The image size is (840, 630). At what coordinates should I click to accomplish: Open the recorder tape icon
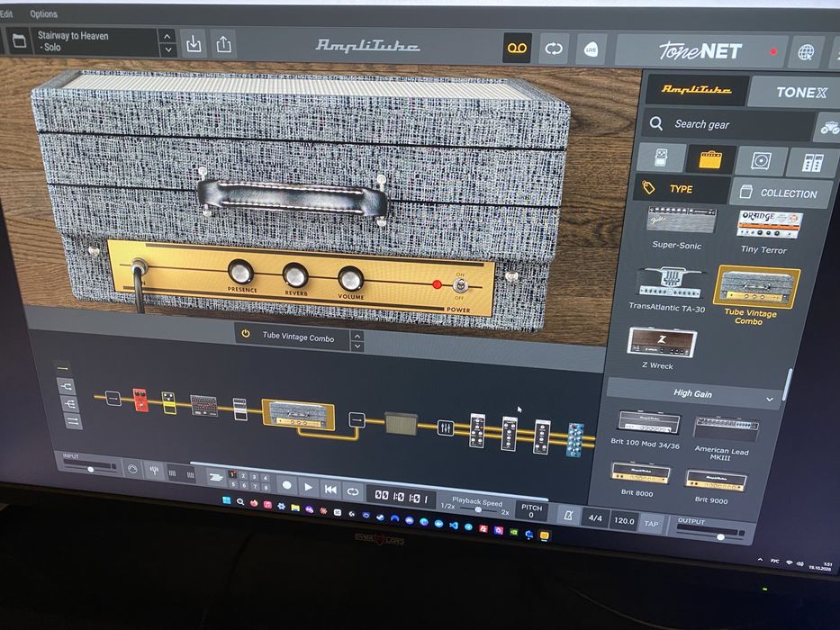tap(517, 49)
